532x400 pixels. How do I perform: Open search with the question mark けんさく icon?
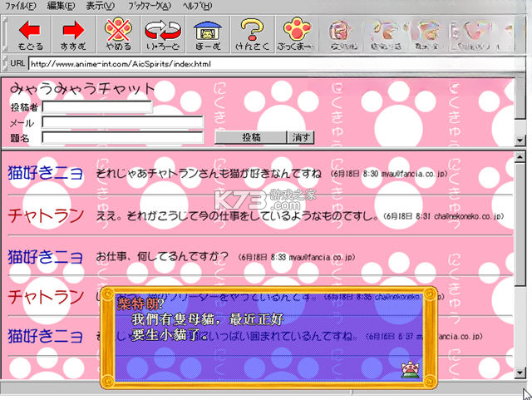click(253, 35)
